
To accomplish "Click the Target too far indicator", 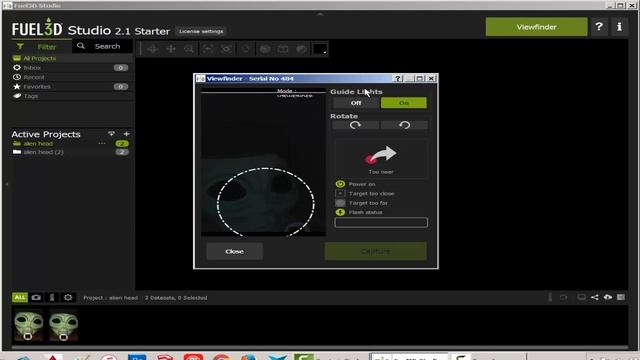I will click(340, 203).
